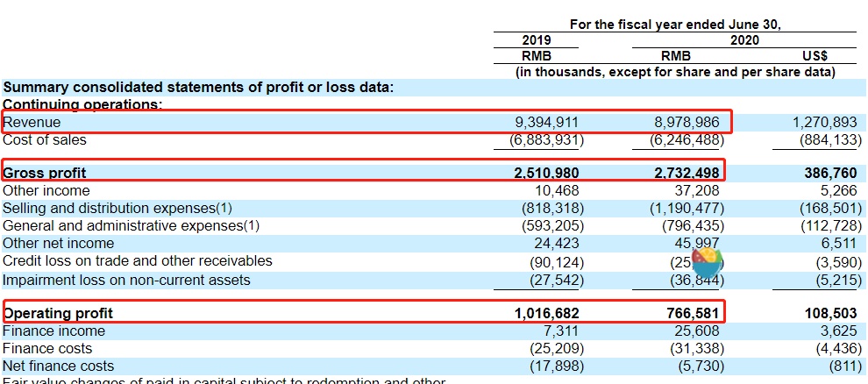Screen dimensions: 868x384
Task: Select the 'Operating profit' row label
Action: coord(58,314)
